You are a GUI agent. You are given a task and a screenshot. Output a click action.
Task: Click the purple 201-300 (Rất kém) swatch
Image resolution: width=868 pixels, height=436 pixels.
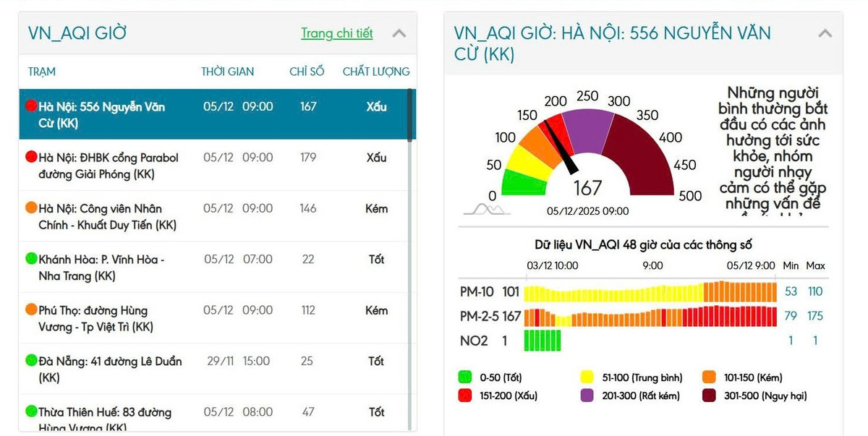[588, 396]
